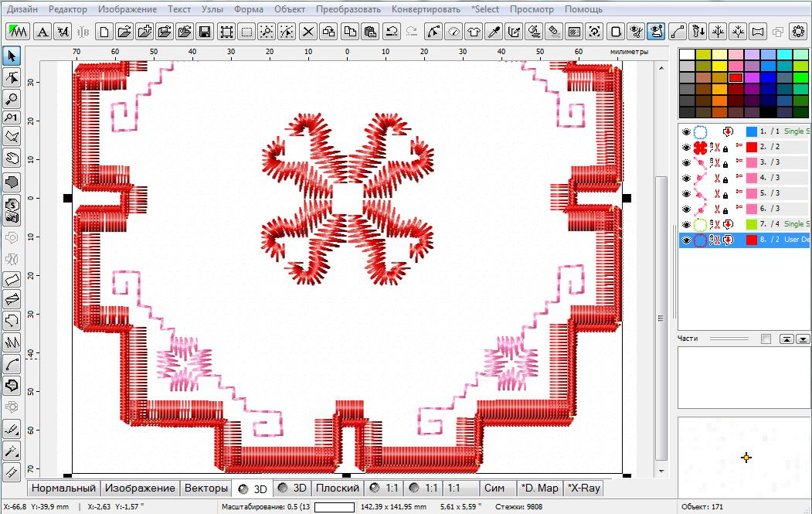Viewport: 812px width, 514px height.
Task: Click the lock icon of object 4
Action: coord(725,180)
